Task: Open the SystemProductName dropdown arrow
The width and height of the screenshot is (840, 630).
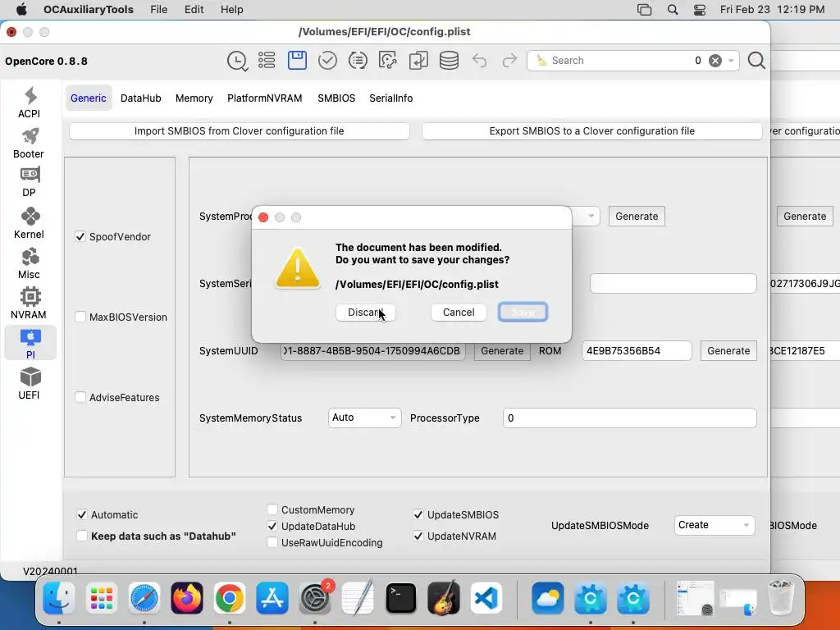Action: coord(591,216)
